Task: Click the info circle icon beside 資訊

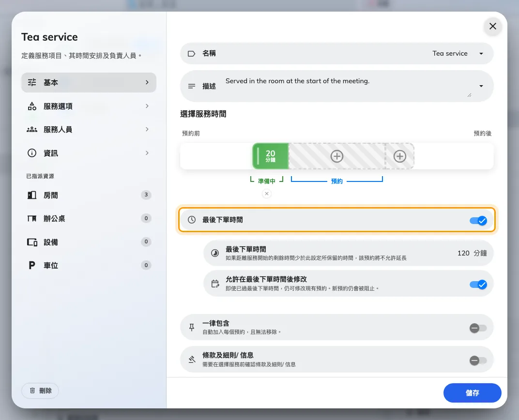Action: 32,153
